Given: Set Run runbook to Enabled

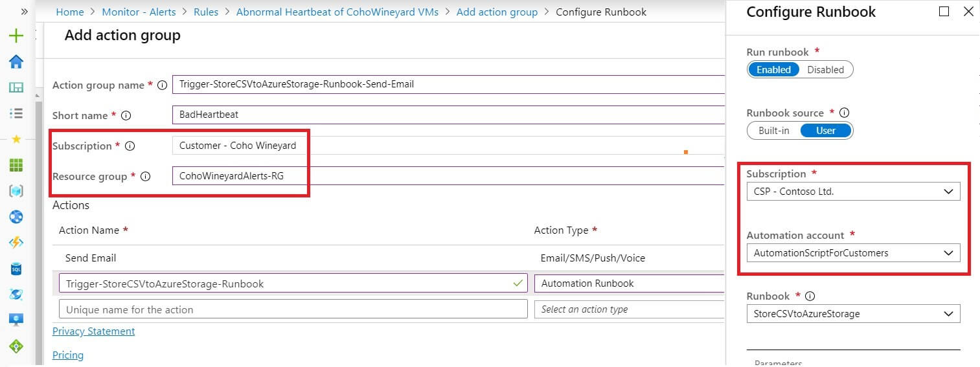Looking at the screenshot, I should point(773,69).
